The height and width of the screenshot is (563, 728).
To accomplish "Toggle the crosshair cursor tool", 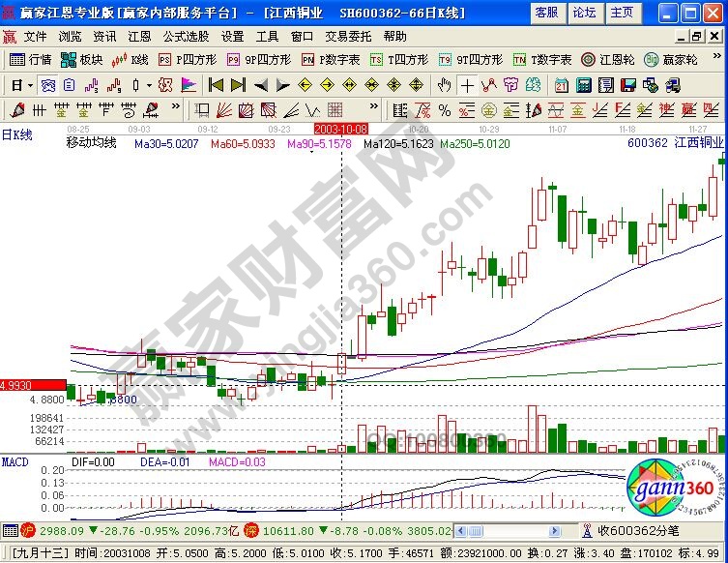I will [x=467, y=84].
